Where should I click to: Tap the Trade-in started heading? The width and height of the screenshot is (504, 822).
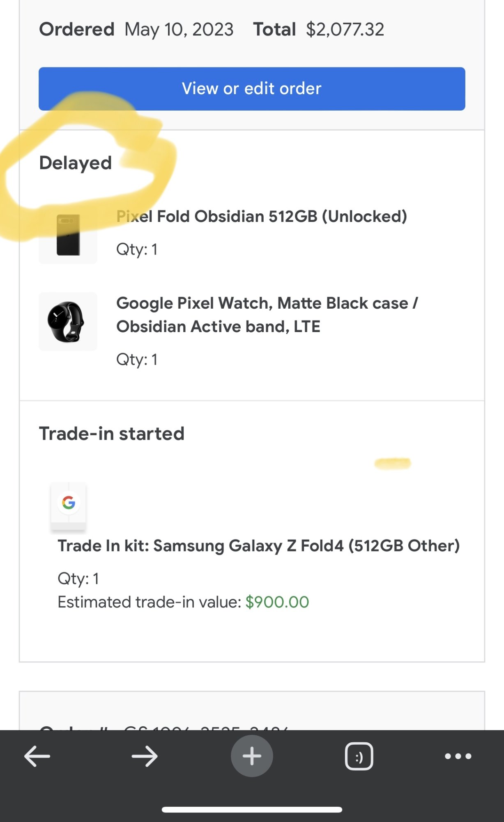(x=112, y=434)
